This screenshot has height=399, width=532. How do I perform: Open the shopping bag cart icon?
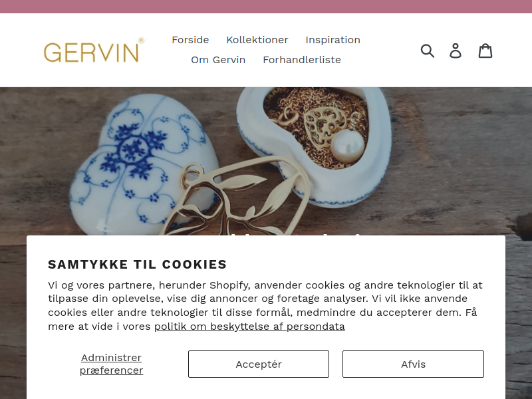pyautogui.click(x=485, y=51)
